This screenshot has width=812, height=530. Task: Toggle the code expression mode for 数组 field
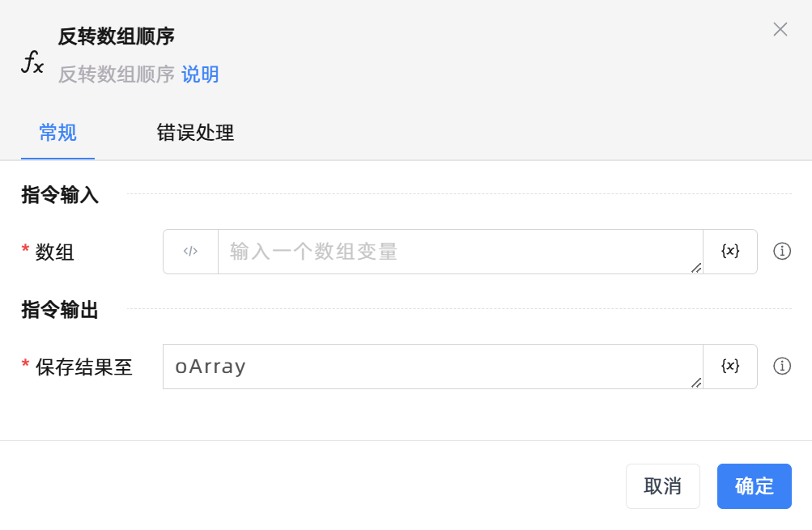pyautogui.click(x=190, y=252)
